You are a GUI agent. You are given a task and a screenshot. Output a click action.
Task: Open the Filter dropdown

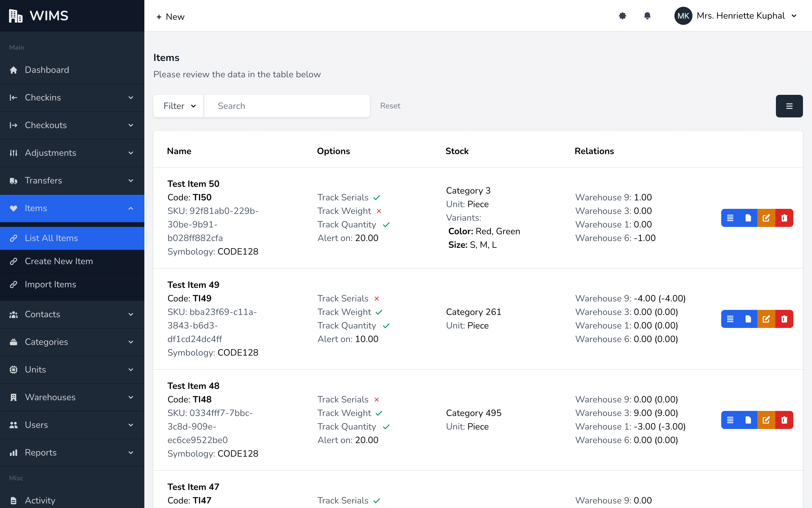coord(179,106)
